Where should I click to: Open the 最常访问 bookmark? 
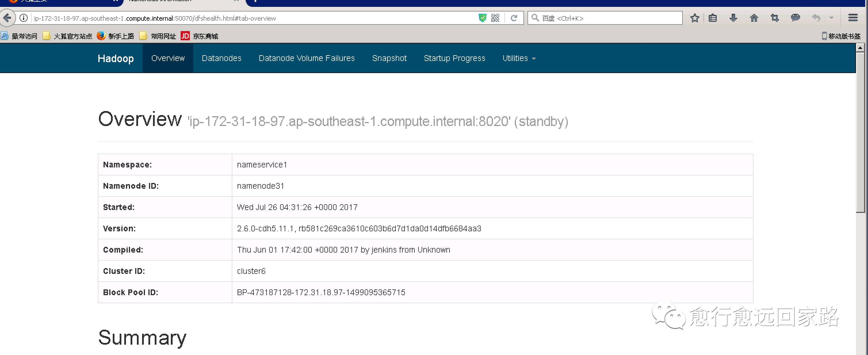tap(19, 36)
